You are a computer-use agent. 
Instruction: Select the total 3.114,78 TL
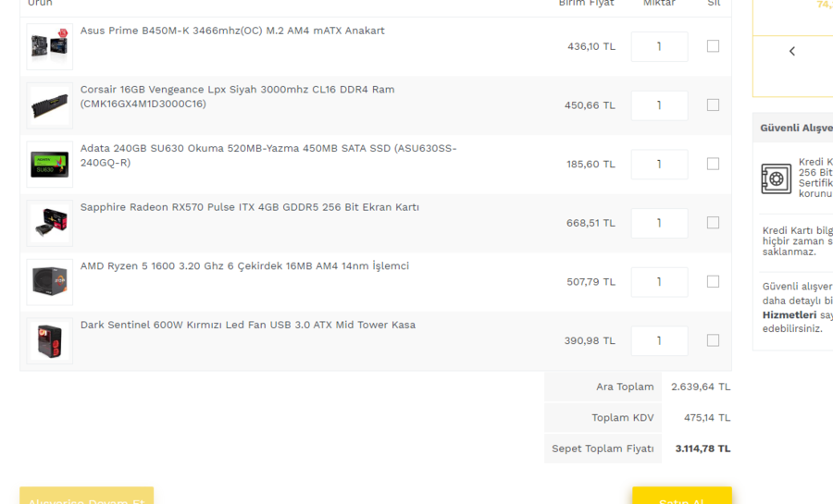(702, 449)
